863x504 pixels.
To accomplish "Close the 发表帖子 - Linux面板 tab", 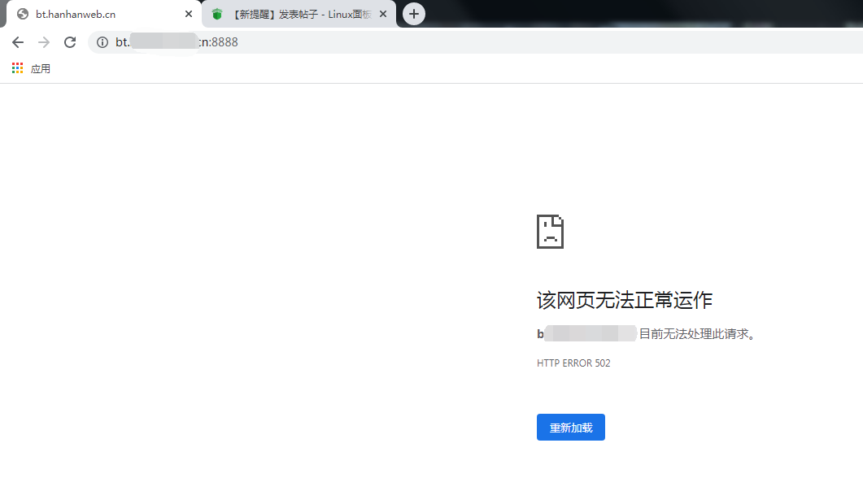I will point(383,15).
